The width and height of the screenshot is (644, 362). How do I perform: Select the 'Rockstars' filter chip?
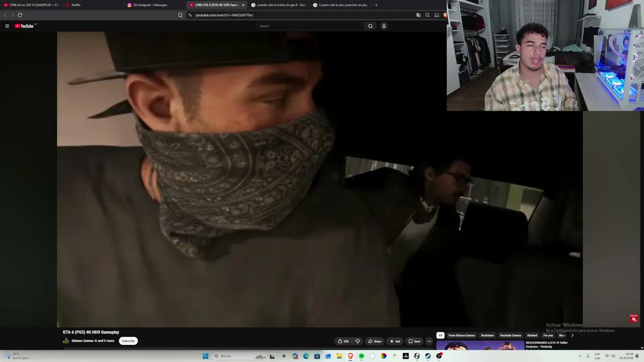coord(487,335)
